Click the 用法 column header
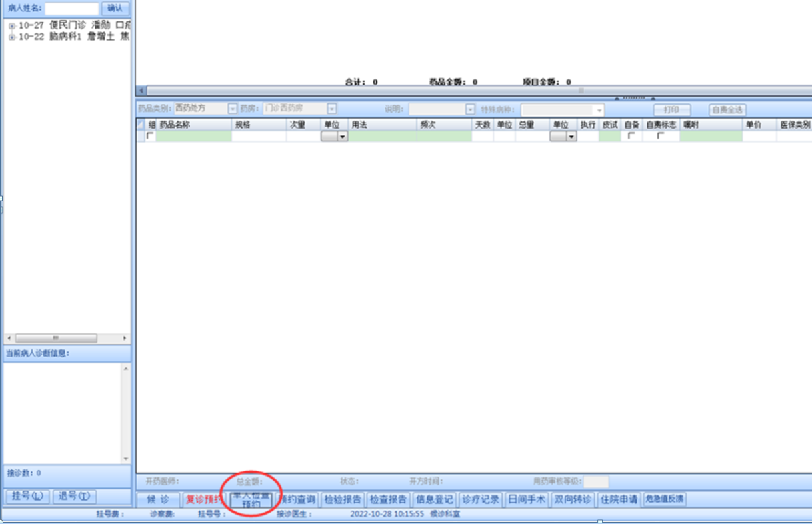 pos(383,125)
